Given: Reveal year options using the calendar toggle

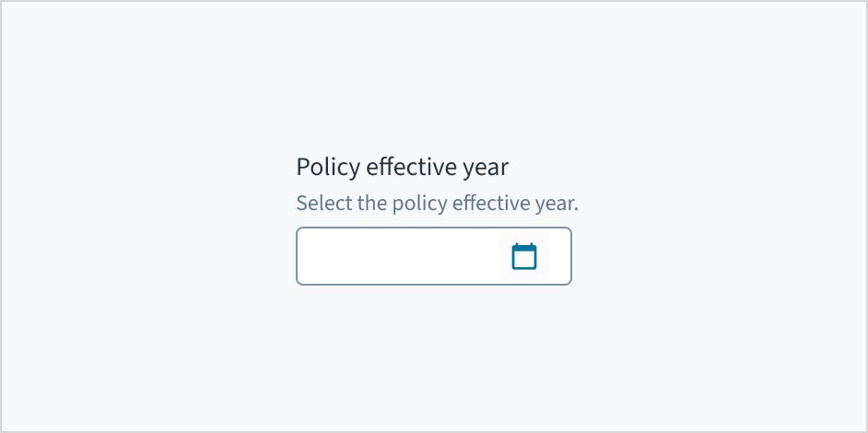Looking at the screenshot, I should 523,256.
